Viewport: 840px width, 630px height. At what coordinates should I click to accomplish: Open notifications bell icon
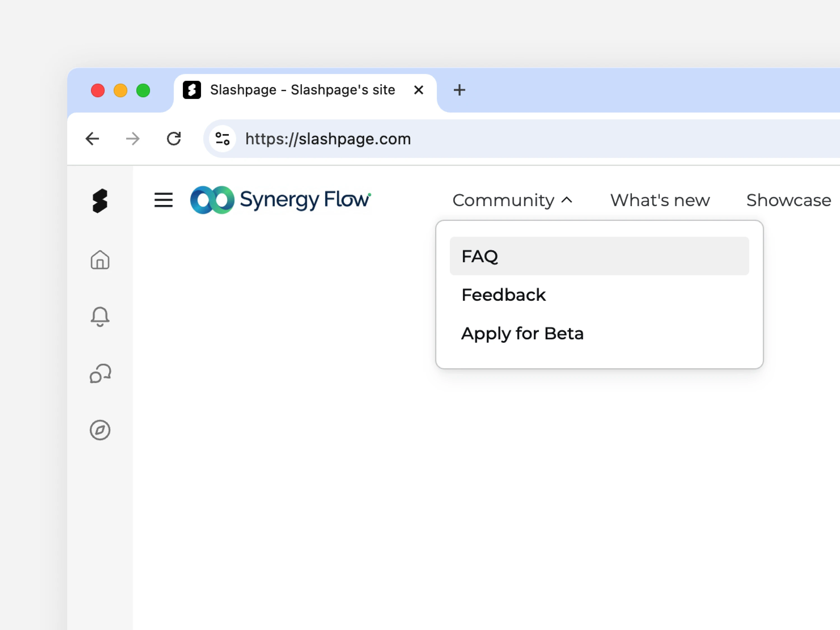tap(100, 316)
